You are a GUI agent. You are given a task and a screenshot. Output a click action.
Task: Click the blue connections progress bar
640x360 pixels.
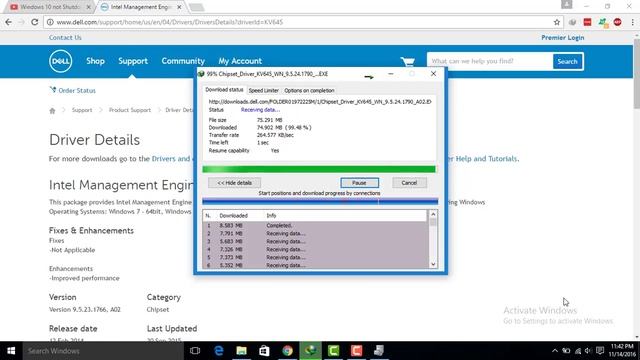tap(320, 202)
